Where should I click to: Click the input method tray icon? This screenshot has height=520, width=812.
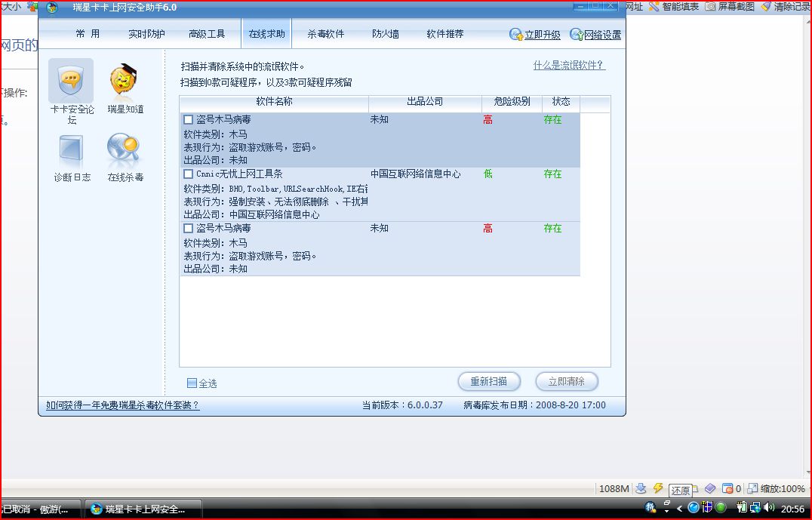coord(650,508)
